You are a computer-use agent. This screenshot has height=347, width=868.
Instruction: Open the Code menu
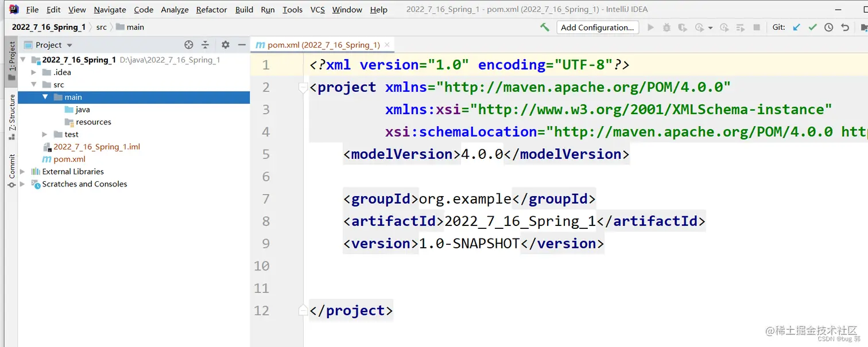[144, 9]
